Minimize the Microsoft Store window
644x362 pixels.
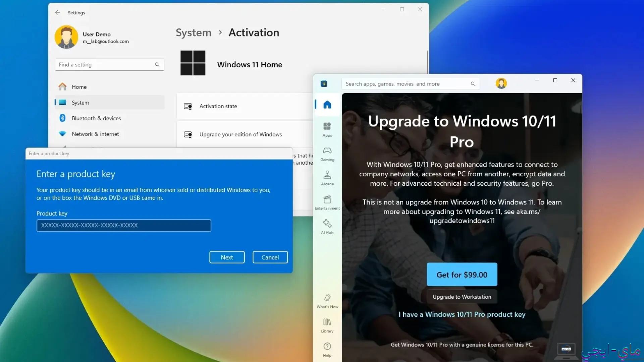(537, 80)
